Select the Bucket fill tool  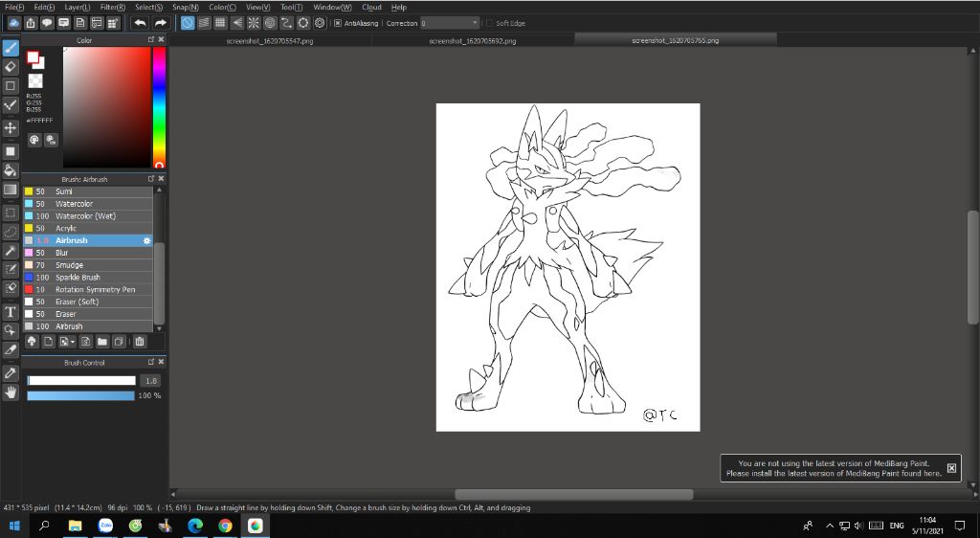[x=11, y=170]
